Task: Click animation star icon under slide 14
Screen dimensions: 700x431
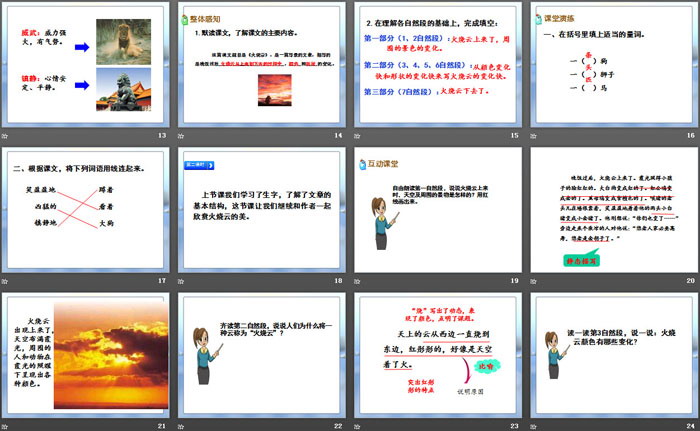Action: coord(181,136)
